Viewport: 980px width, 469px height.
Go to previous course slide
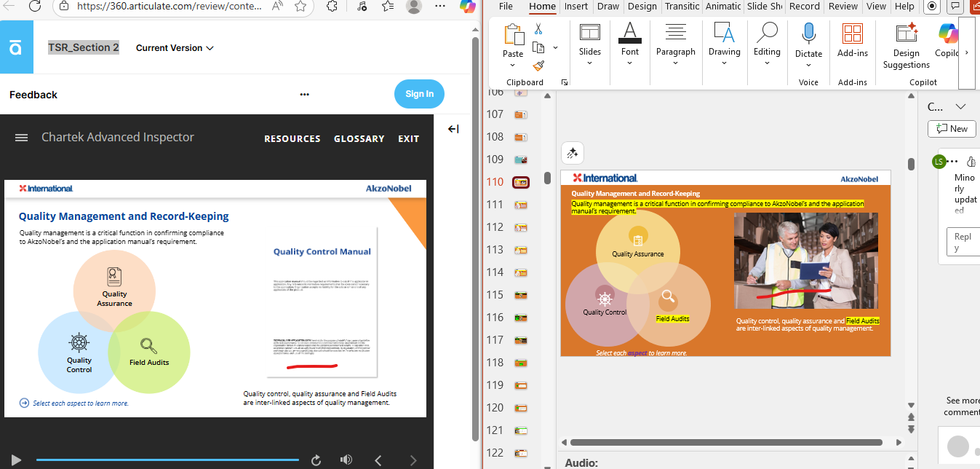click(x=378, y=460)
